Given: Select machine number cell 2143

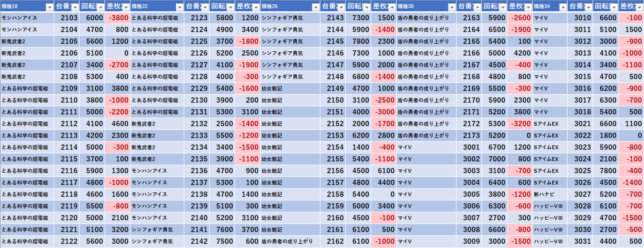Looking at the screenshot, I should [x=333, y=18].
